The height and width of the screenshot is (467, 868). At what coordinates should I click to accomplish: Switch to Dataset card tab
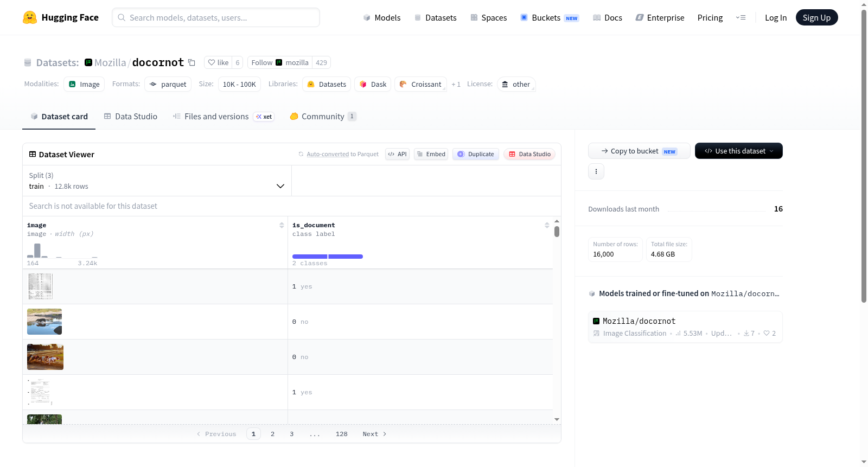click(59, 116)
